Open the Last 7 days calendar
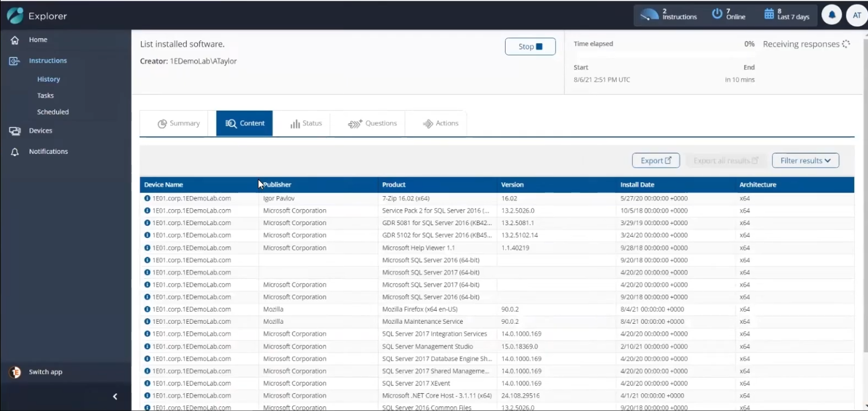This screenshot has height=411, width=868. point(769,14)
